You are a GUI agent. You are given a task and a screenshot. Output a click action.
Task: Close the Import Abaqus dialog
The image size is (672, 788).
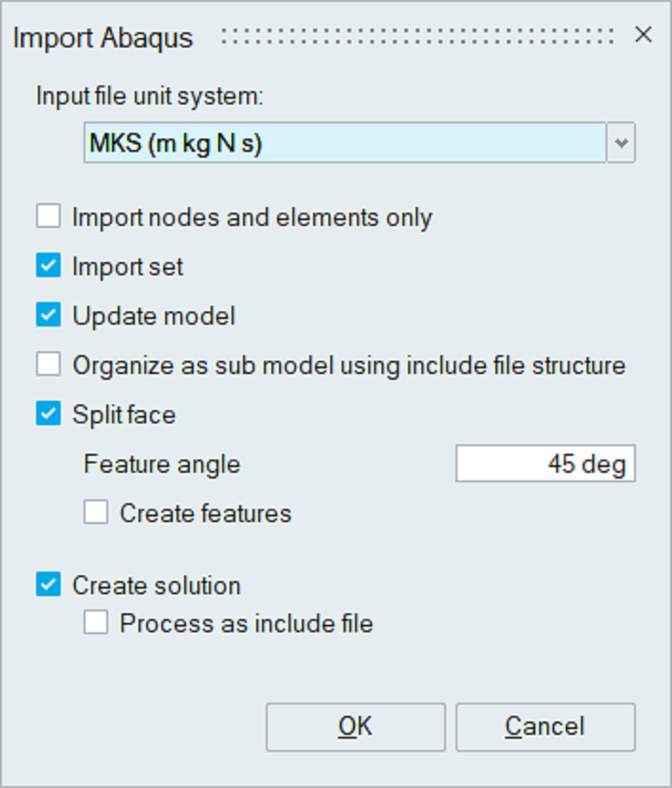(644, 36)
